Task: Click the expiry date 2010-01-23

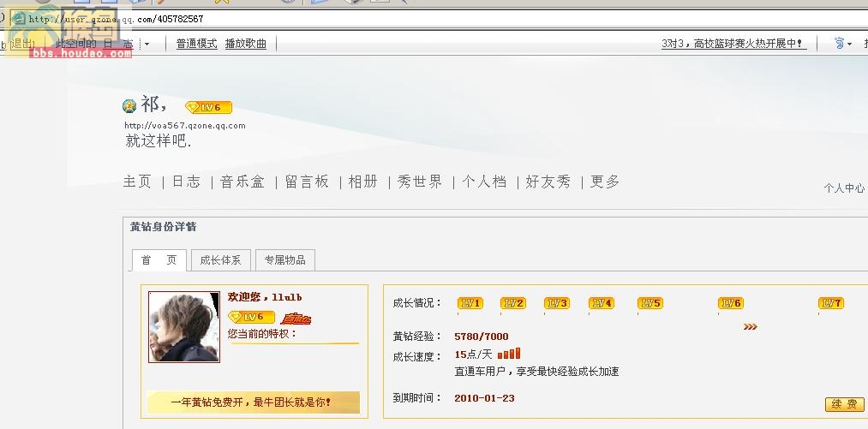Action: (484, 398)
